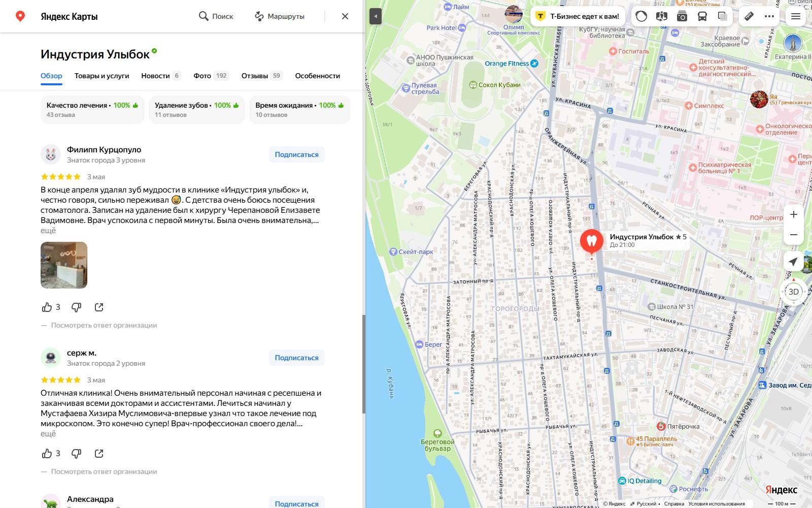The width and height of the screenshot is (812, 508).
Task: Zoom in the map with plus
Action: point(794,214)
